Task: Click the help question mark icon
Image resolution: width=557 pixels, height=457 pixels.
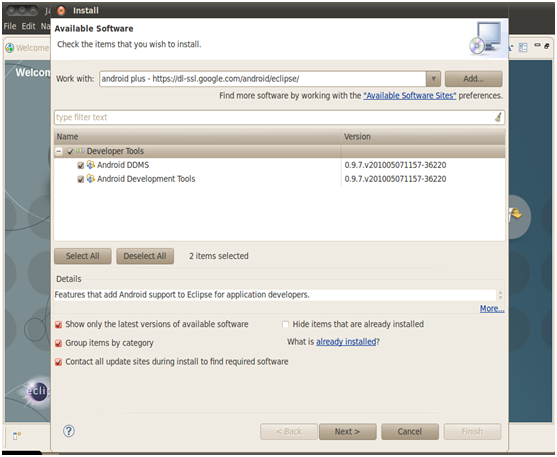Action: (x=69, y=431)
